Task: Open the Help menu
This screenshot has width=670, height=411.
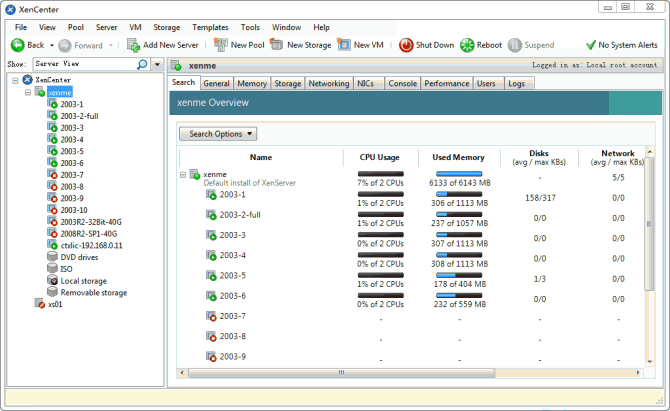Action: pyautogui.click(x=321, y=27)
